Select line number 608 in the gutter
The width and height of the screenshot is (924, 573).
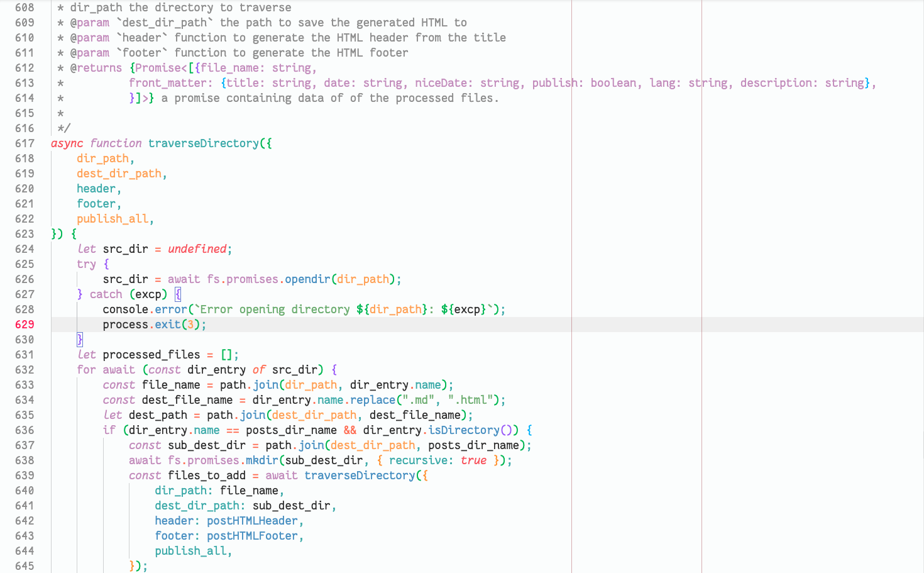pos(24,7)
